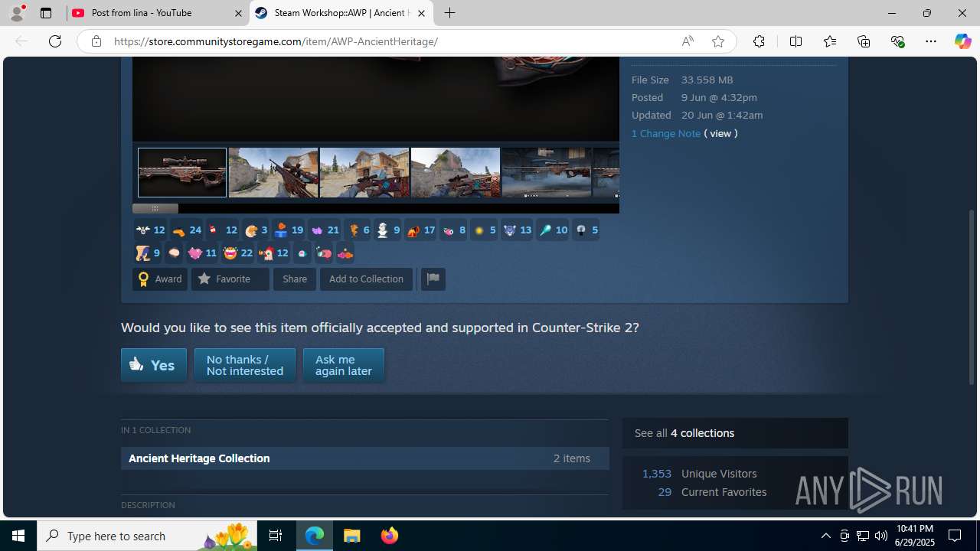This screenshot has width=980, height=551.
Task: View site information lock icon
Action: tap(96, 41)
